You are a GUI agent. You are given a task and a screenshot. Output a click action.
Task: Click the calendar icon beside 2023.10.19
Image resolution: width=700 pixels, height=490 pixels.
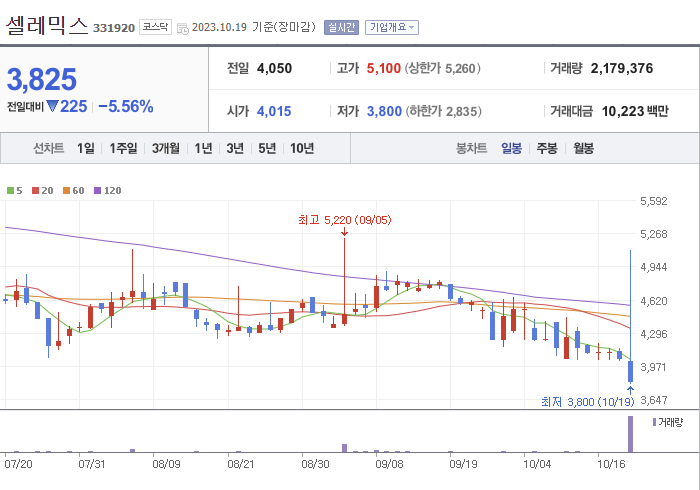(x=183, y=29)
